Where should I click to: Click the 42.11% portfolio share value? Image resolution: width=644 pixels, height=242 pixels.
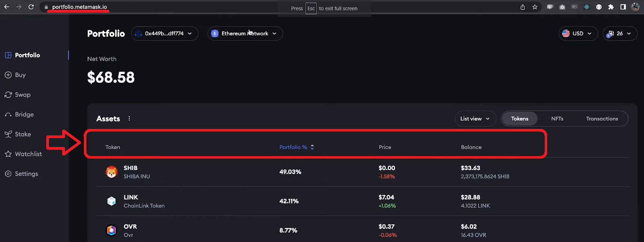[289, 201]
